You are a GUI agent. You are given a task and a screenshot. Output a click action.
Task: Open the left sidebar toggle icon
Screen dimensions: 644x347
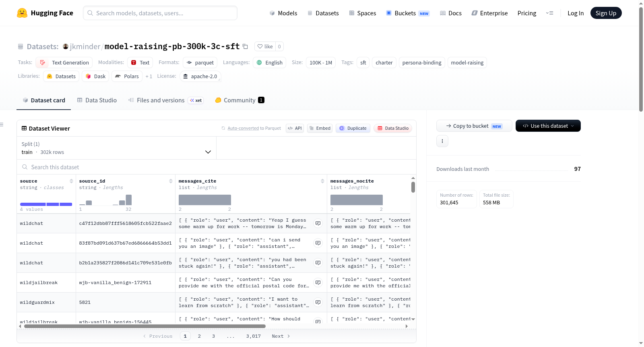[x=2, y=125]
